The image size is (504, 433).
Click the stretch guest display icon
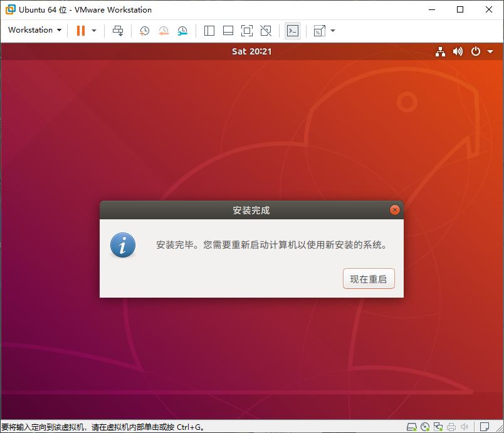pos(319,31)
